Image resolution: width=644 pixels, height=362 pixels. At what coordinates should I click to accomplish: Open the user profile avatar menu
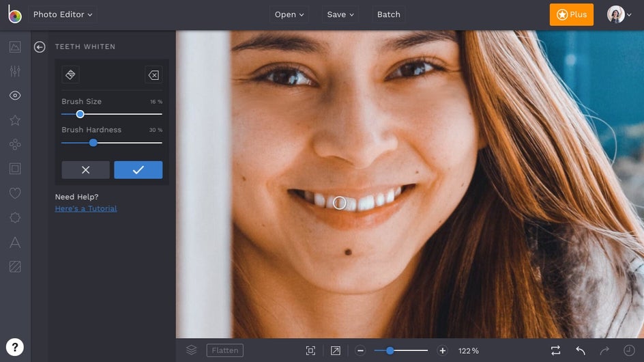pyautogui.click(x=619, y=14)
